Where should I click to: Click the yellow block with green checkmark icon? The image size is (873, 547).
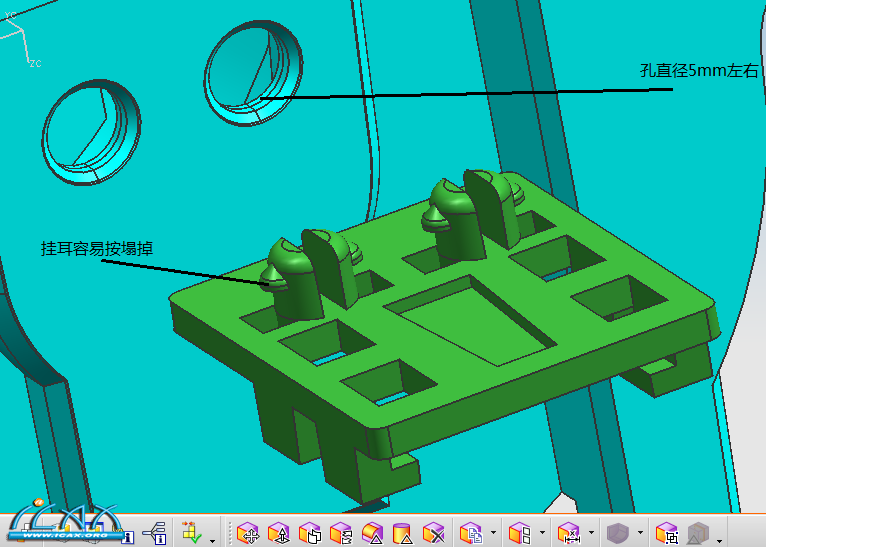(x=192, y=533)
